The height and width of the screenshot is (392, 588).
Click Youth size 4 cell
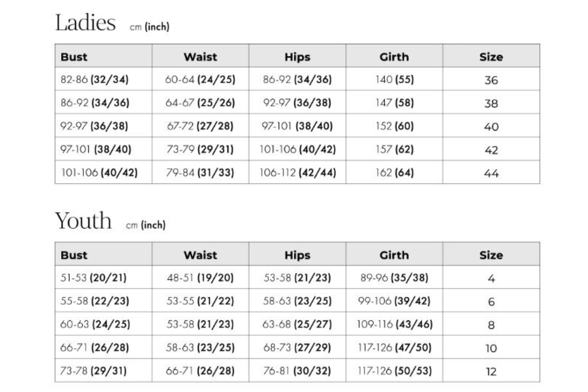click(x=491, y=278)
